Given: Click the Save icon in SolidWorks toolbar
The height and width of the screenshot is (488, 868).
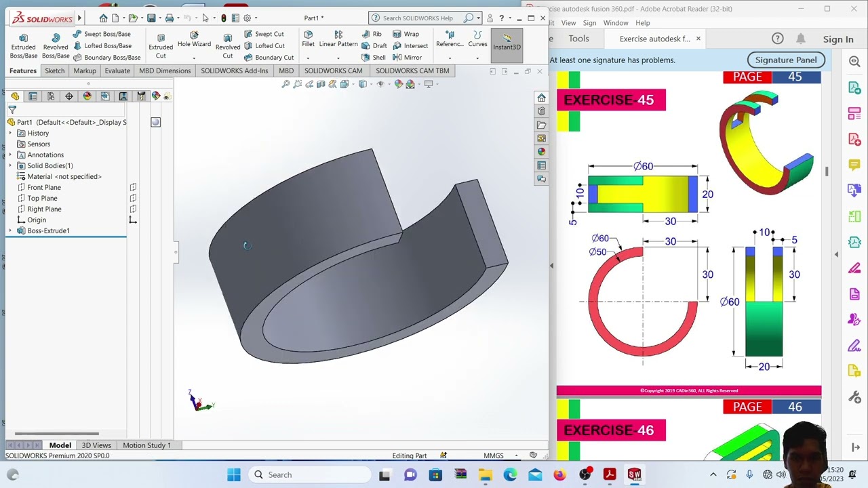Looking at the screenshot, I should pyautogui.click(x=151, y=18).
